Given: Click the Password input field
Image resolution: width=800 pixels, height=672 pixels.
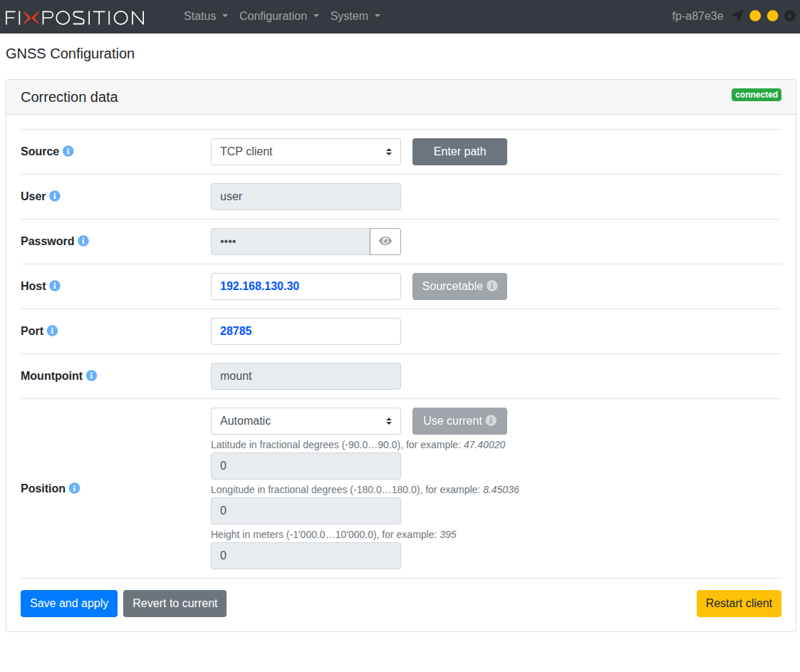Looking at the screenshot, I should (291, 242).
